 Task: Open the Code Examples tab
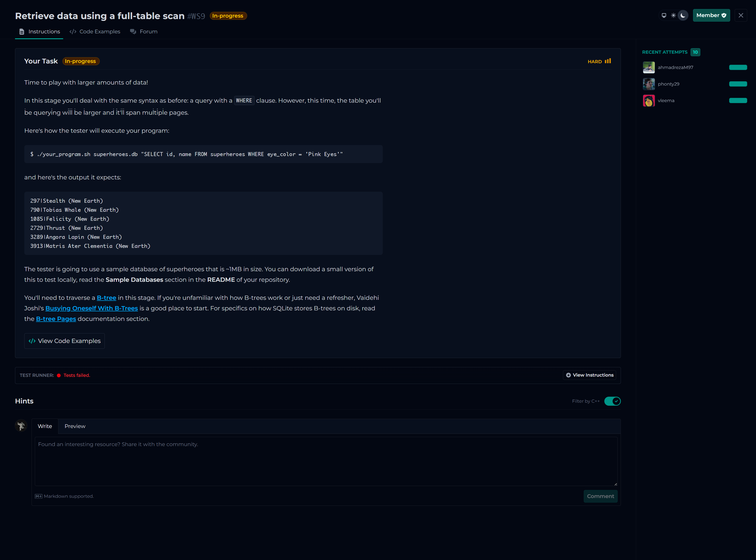click(x=95, y=32)
